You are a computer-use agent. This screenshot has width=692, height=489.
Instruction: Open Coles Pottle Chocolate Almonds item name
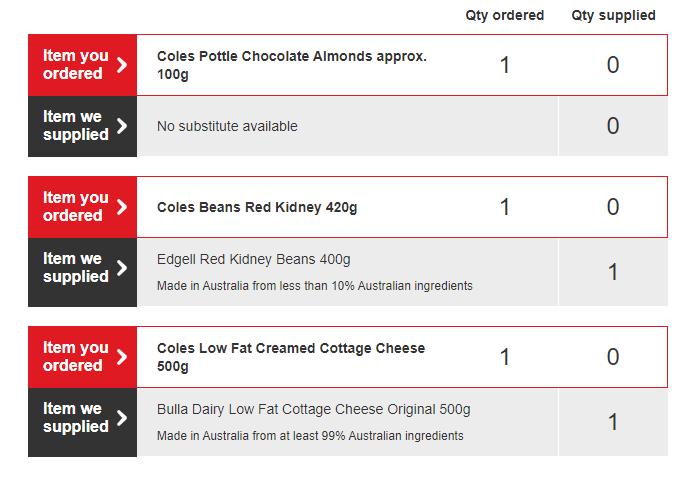tap(291, 65)
